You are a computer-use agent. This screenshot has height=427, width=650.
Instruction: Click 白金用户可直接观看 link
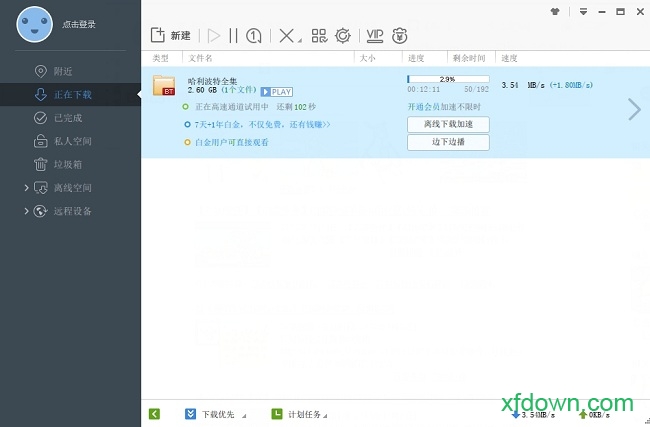[x=232, y=142]
